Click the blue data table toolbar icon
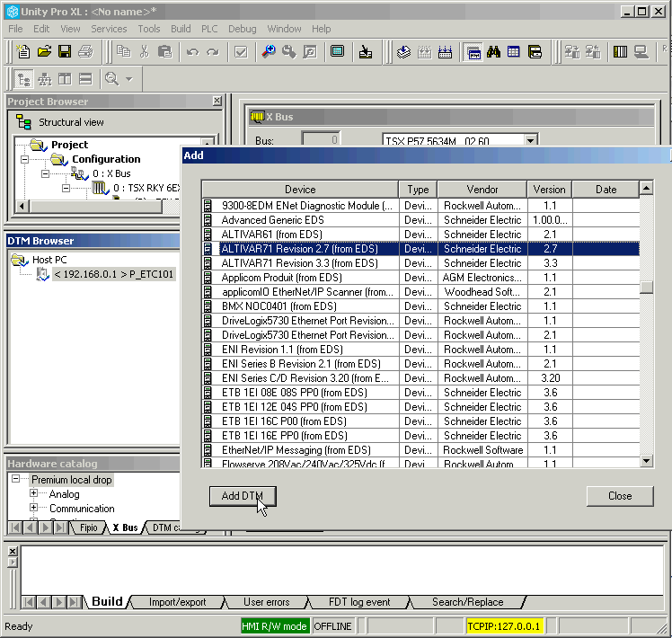This screenshot has width=672, height=638. pos(514,52)
